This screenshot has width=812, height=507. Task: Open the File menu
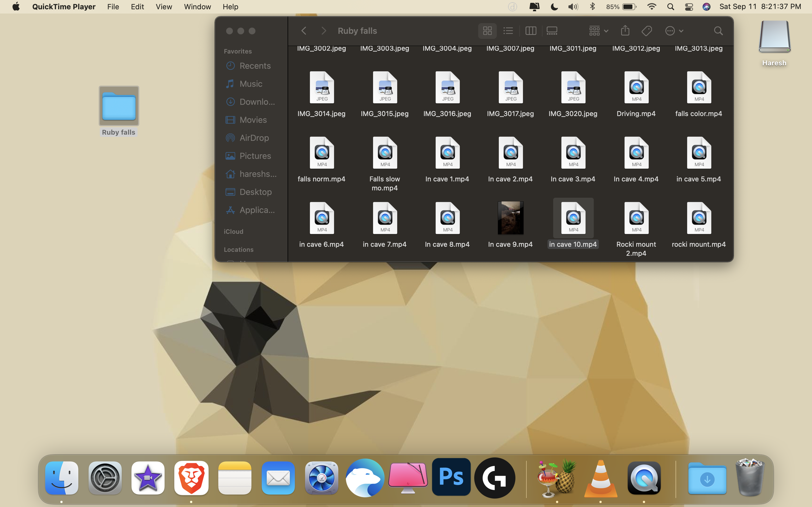[x=113, y=7]
